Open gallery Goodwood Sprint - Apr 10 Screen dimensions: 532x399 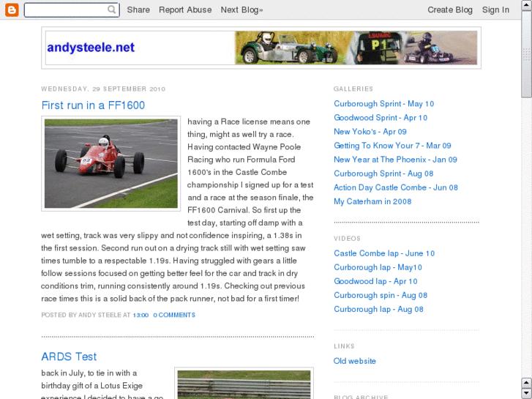coord(381,117)
